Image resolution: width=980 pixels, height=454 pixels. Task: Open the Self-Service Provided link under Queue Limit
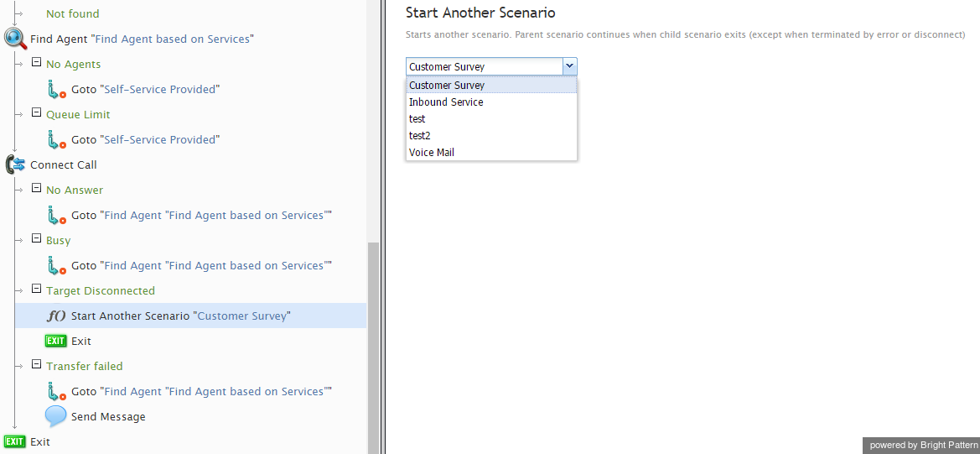coord(159,139)
